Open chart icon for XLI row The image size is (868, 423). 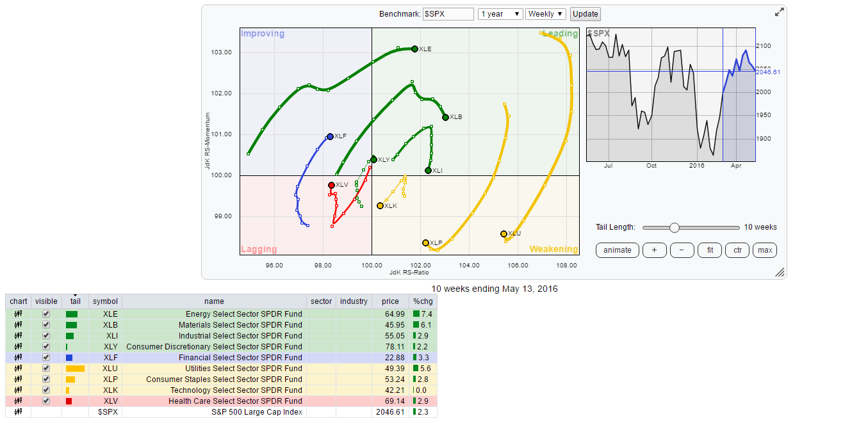point(18,336)
